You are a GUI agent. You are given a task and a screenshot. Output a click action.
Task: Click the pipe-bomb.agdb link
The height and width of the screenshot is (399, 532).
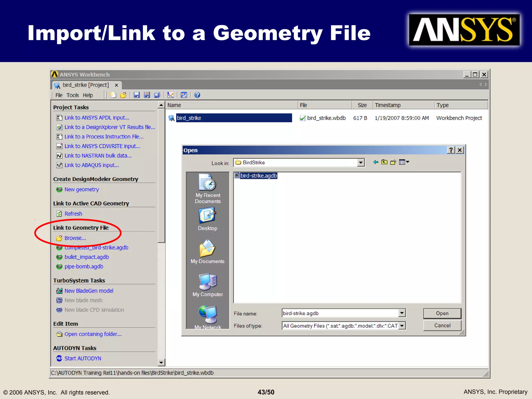pyautogui.click(x=84, y=267)
